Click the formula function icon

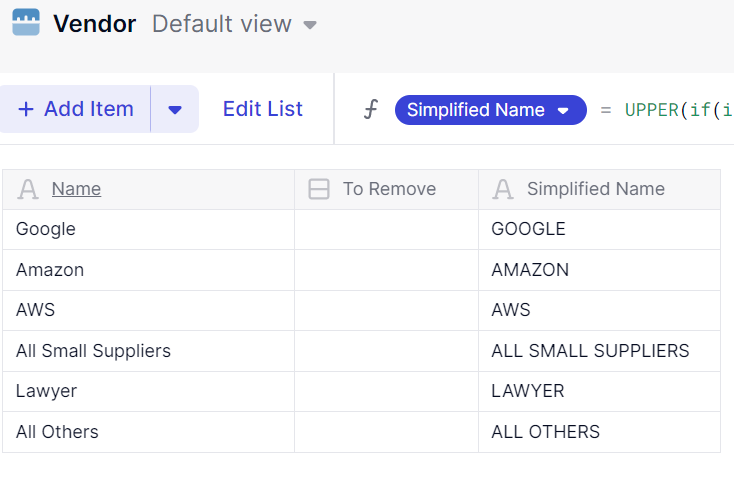point(371,109)
